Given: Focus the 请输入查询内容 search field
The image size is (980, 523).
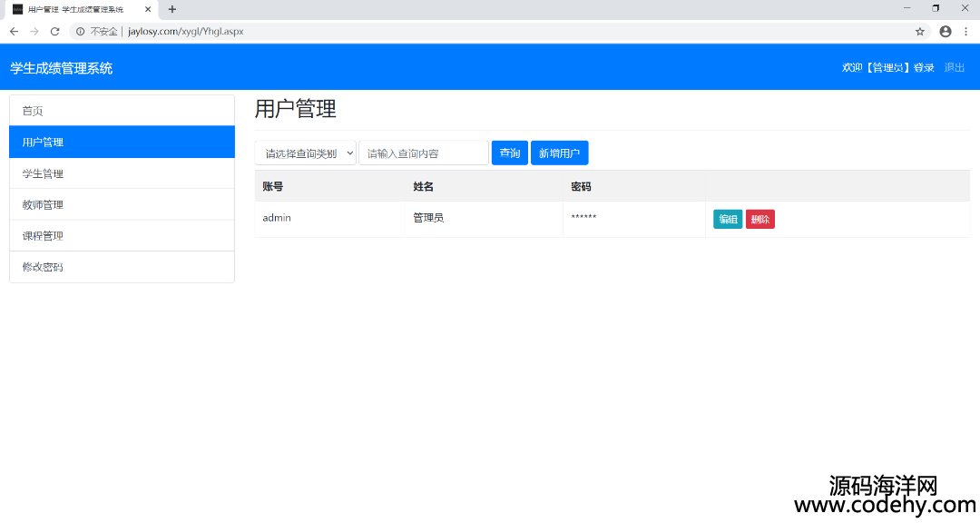Looking at the screenshot, I should coord(424,153).
